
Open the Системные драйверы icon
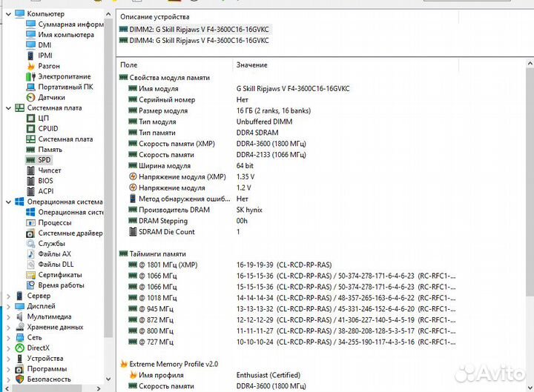[30, 233]
